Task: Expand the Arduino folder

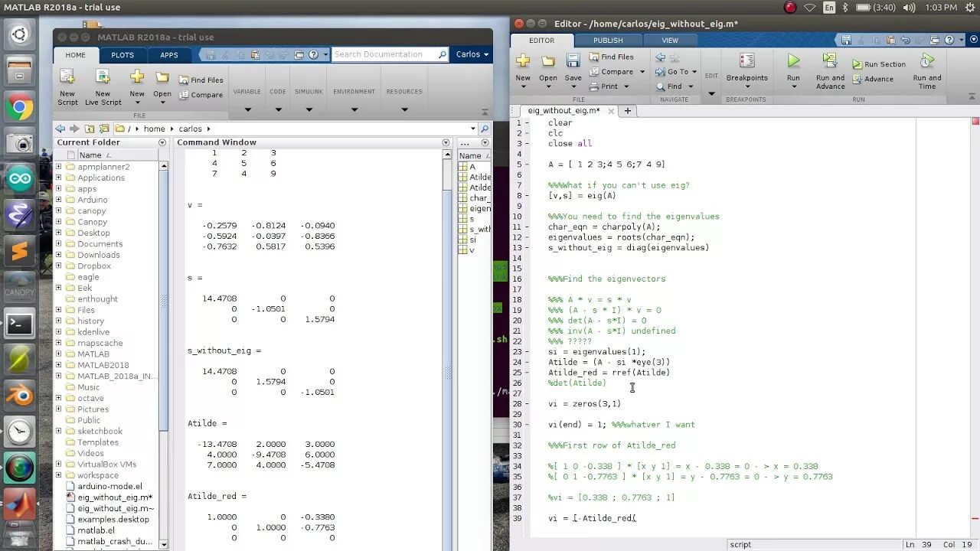Action: pos(59,200)
